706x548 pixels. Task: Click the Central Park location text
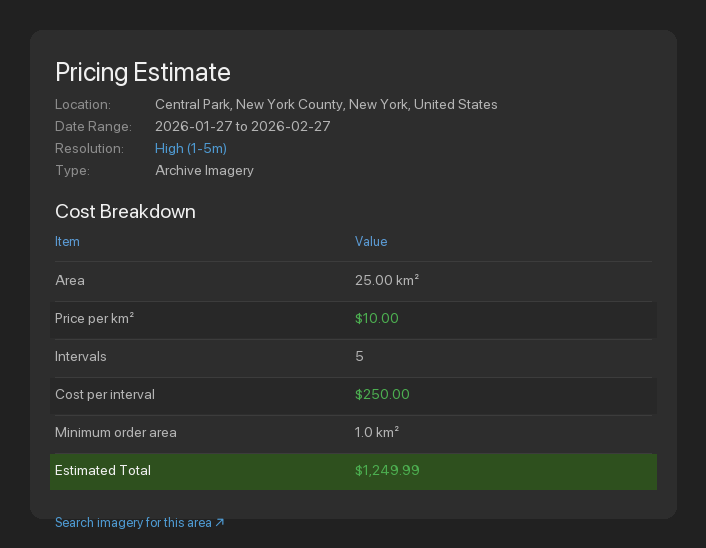coord(325,104)
